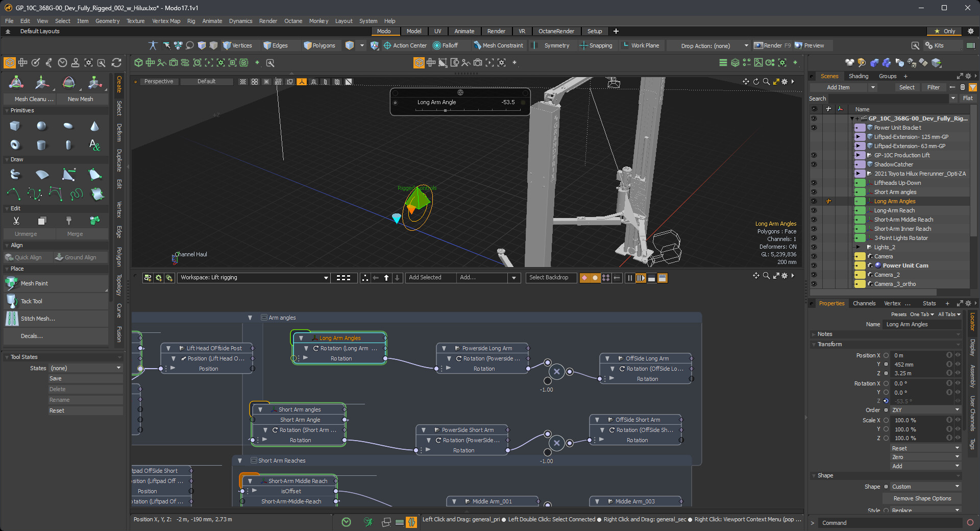
Task: Save the current tool state
Action: tap(86, 378)
